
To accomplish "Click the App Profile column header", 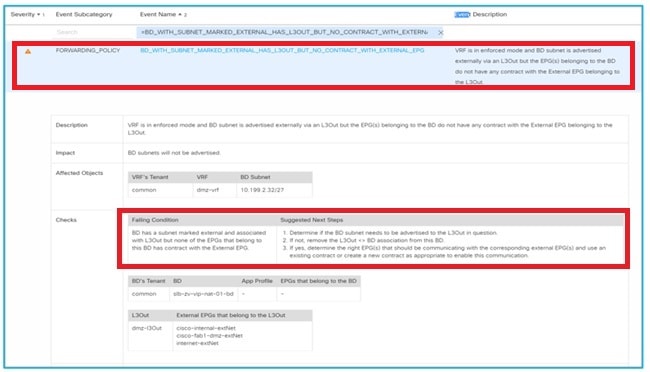I will click(257, 281).
